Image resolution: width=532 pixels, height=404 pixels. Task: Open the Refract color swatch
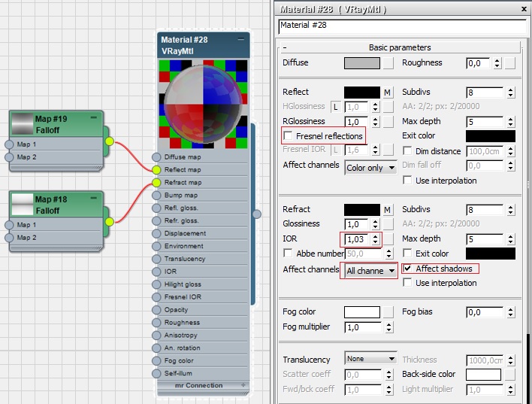362,210
